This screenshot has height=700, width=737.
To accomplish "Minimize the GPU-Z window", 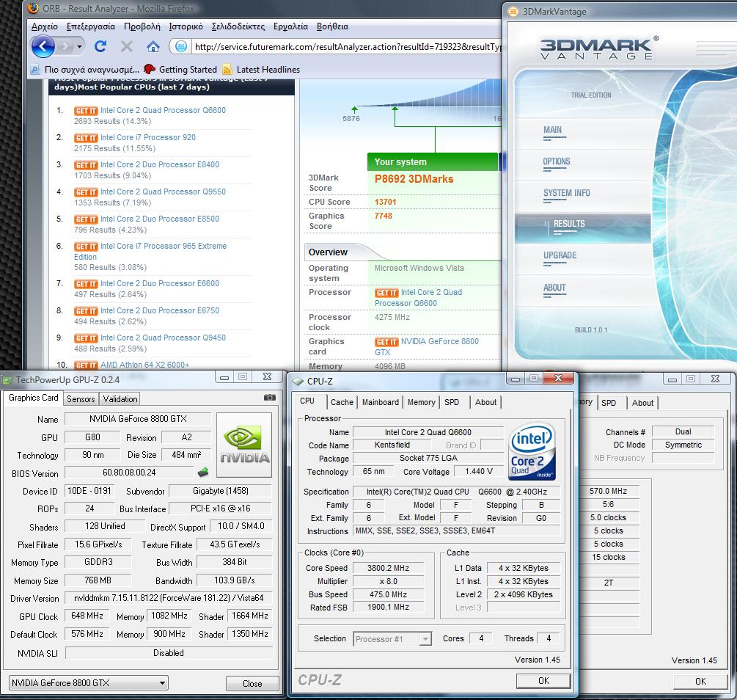I will 224,377.
